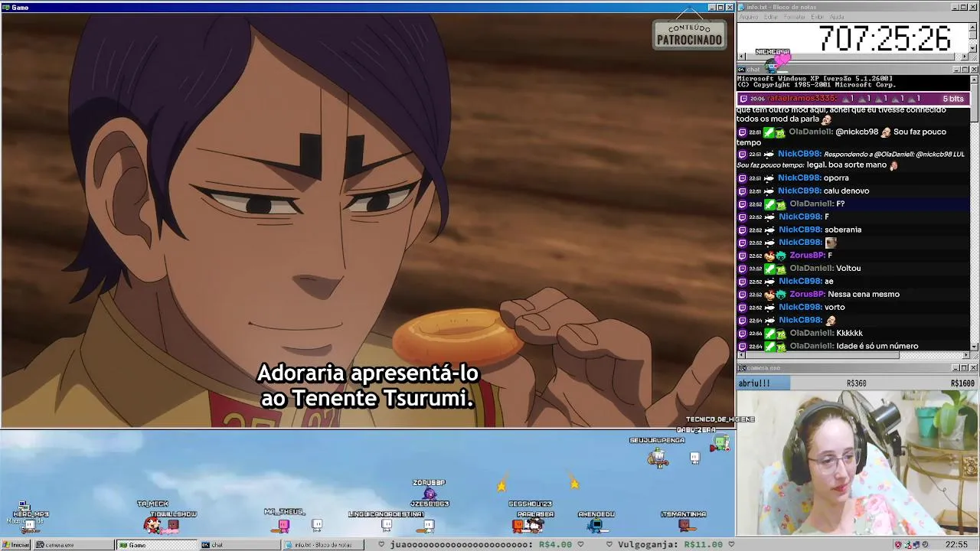This screenshot has width=980, height=551.
Task: Open the Ajuda menu in Bloco de notas
Action: (837, 17)
